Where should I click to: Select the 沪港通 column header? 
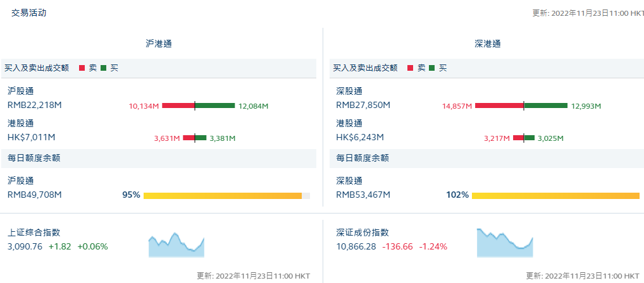coord(158,44)
